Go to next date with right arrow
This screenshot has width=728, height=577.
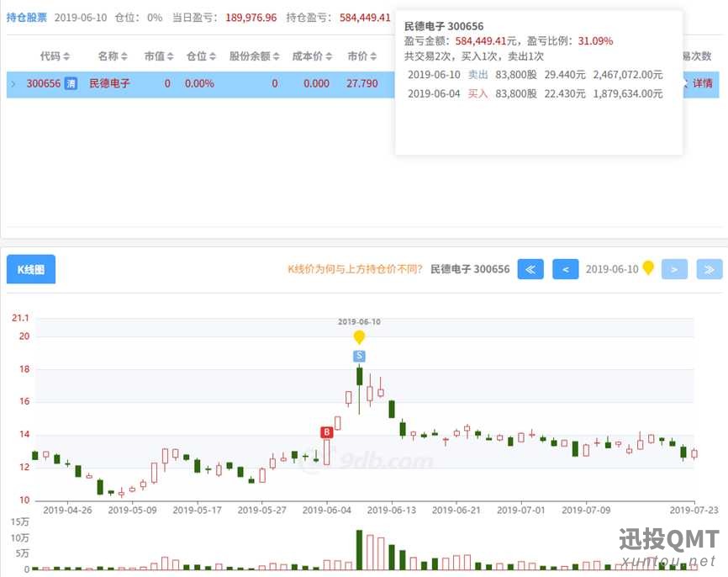point(674,269)
